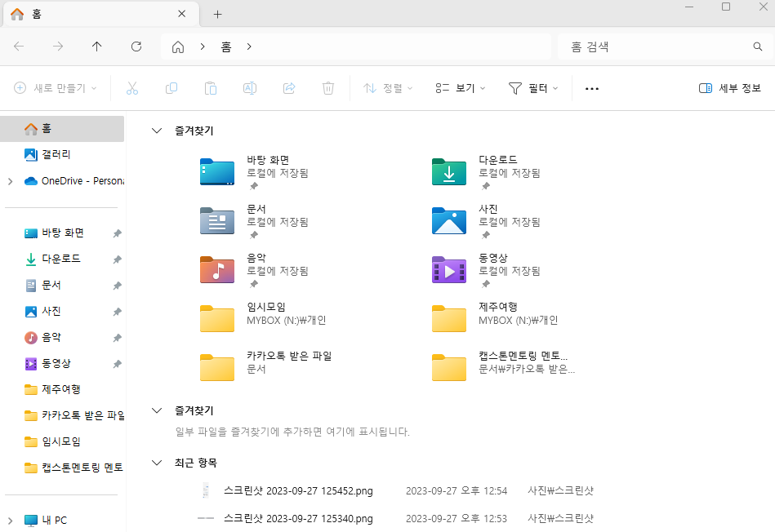Image resolution: width=775 pixels, height=532 pixels.
Task: Click the Share icon in the toolbar
Action: 289,87
